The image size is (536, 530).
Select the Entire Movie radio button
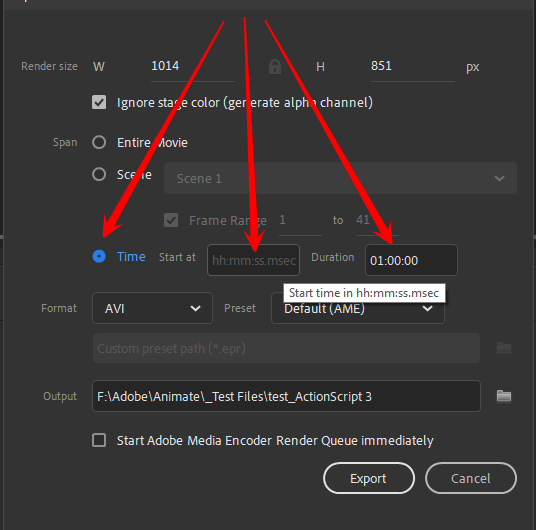tap(99, 142)
